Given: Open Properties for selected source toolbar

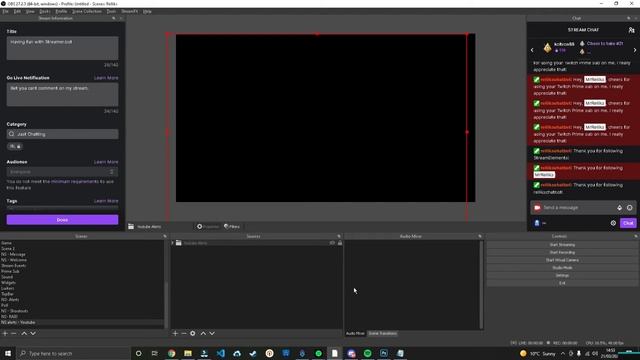Looking at the screenshot, I should [208, 227].
